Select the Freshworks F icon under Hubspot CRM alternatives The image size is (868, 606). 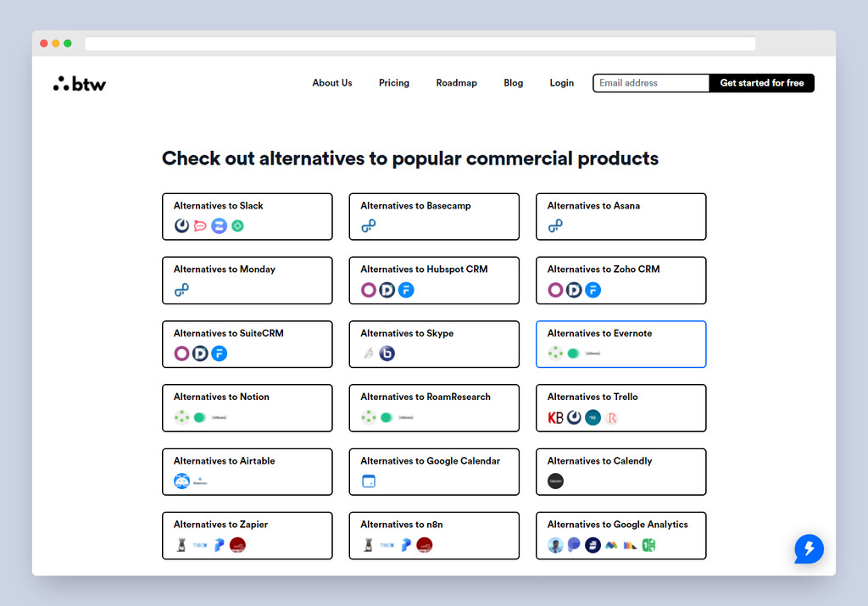405,290
